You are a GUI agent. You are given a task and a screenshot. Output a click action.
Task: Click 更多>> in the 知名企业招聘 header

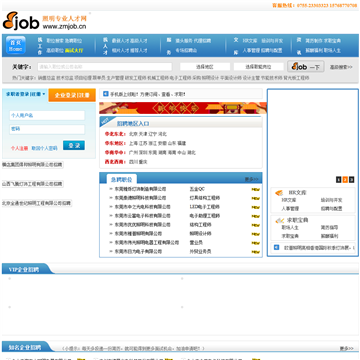point(347,348)
